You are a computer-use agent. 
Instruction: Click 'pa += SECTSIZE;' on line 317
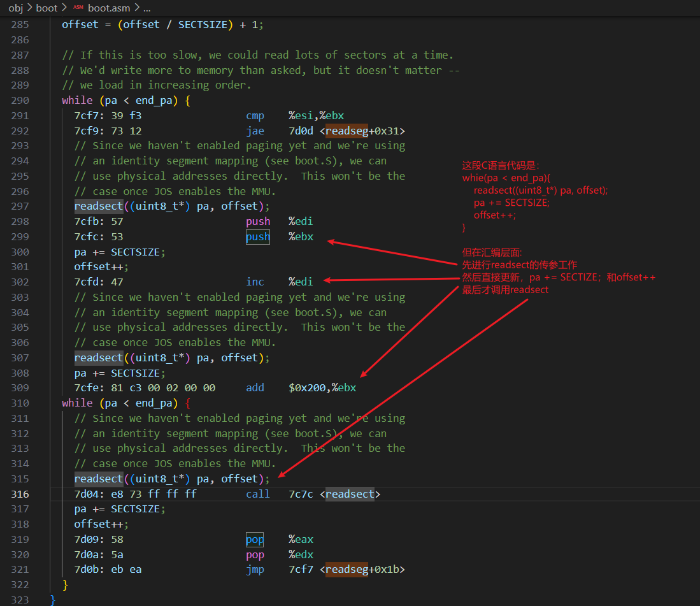[x=120, y=509]
